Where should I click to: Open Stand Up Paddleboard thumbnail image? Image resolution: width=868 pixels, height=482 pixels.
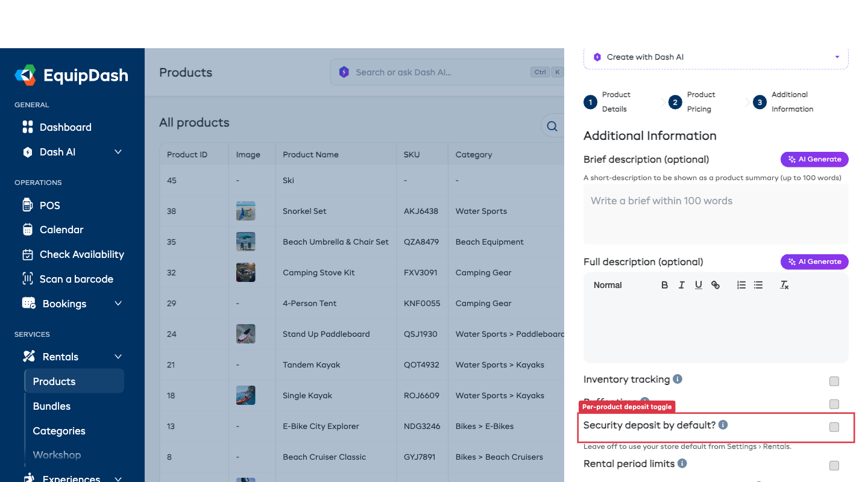click(x=246, y=334)
